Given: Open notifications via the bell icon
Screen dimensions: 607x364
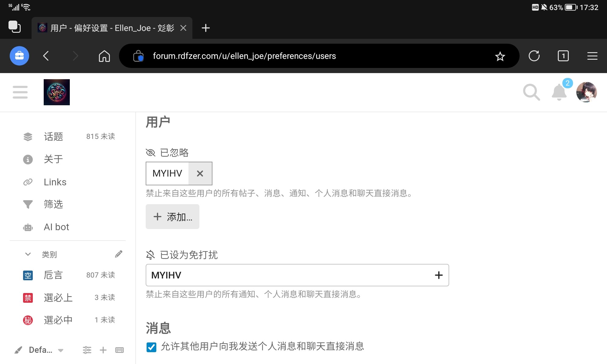Looking at the screenshot, I should (x=559, y=92).
